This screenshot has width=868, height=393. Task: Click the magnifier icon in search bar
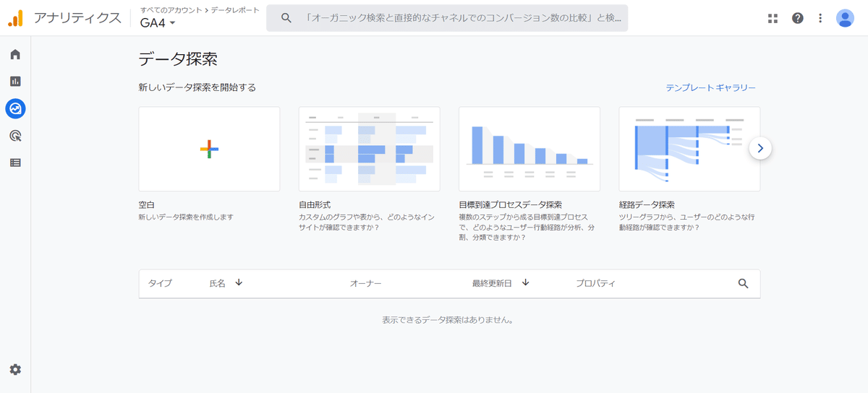286,18
